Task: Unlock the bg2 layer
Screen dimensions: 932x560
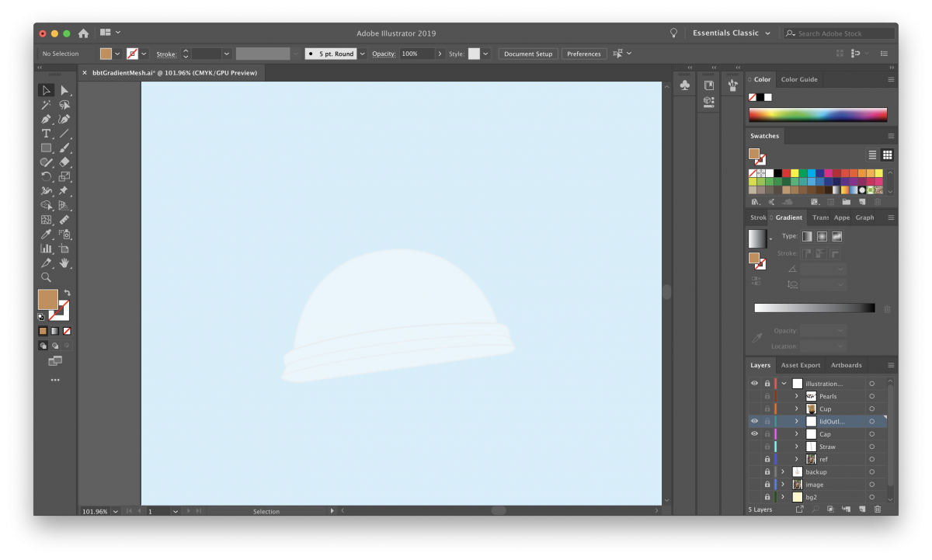Action: [767, 497]
